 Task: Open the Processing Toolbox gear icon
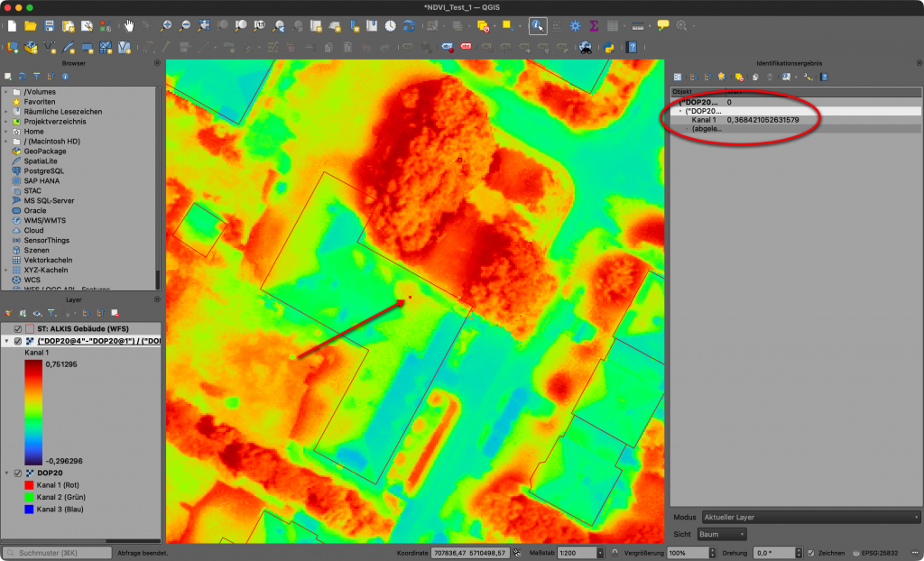pos(576,26)
